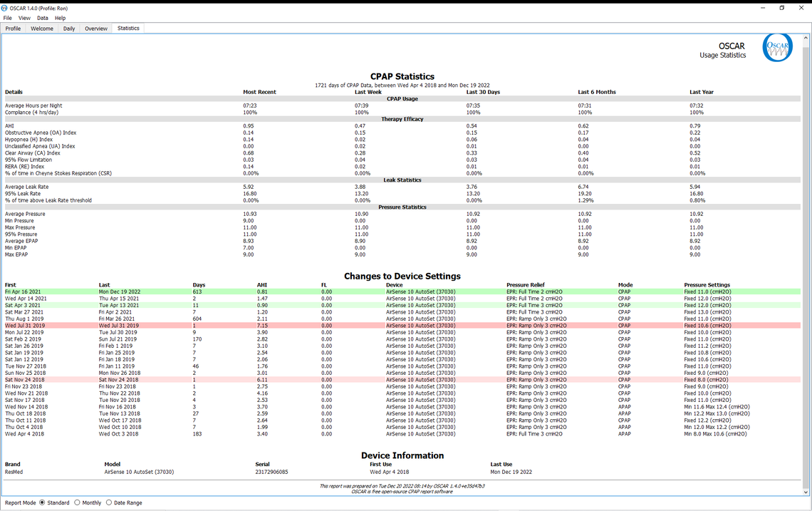Click the Sat Apr 3 2021 first date
This screenshot has width=812, height=511.
click(23, 305)
